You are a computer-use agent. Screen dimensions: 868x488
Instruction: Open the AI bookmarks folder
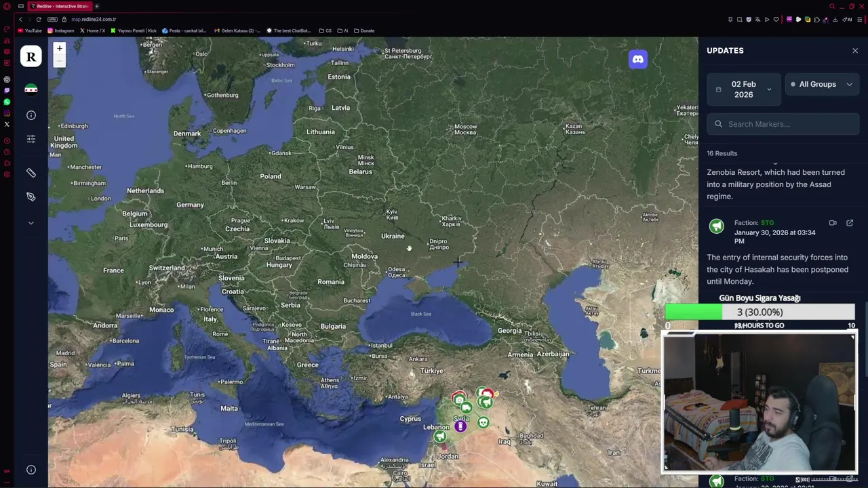point(343,30)
